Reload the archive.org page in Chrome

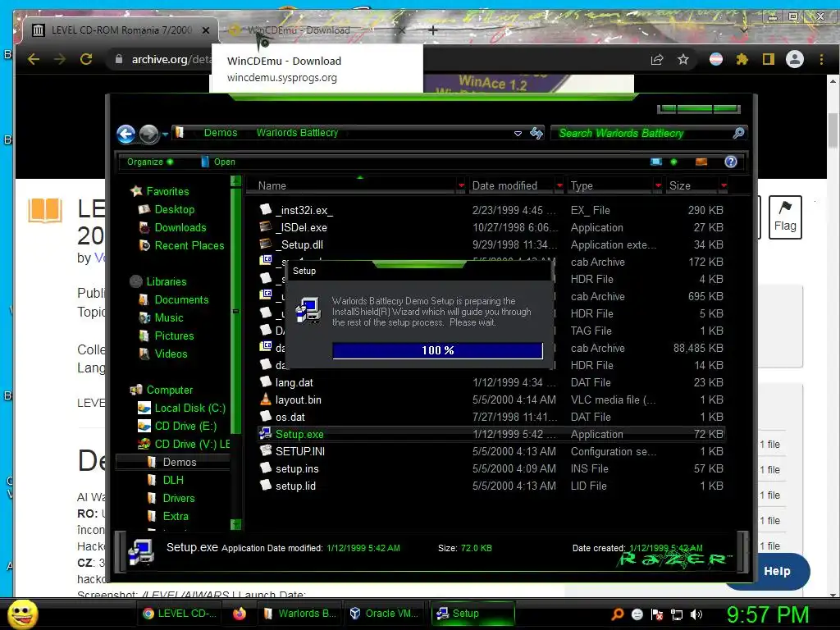pos(85,59)
